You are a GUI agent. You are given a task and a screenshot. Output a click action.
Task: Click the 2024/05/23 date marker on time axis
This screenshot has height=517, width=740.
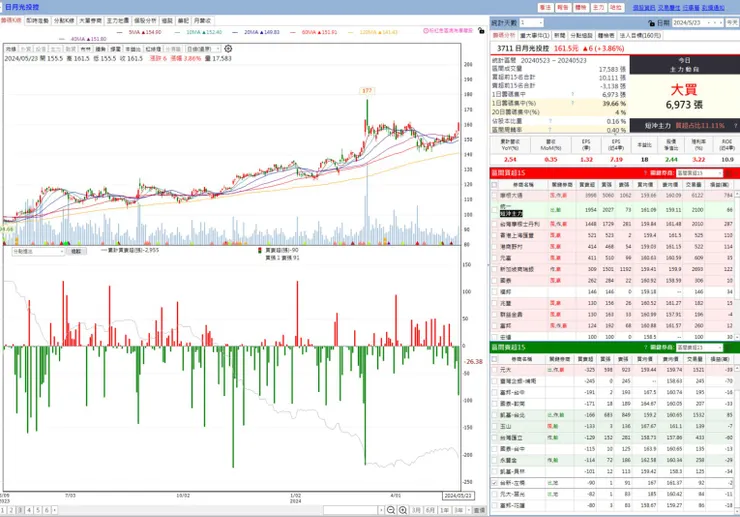(x=458, y=496)
